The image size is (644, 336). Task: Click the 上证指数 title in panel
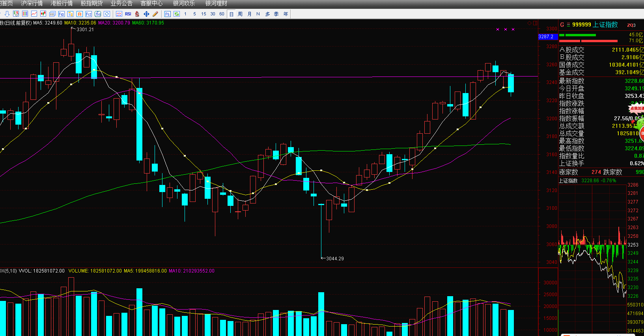[x=605, y=24]
